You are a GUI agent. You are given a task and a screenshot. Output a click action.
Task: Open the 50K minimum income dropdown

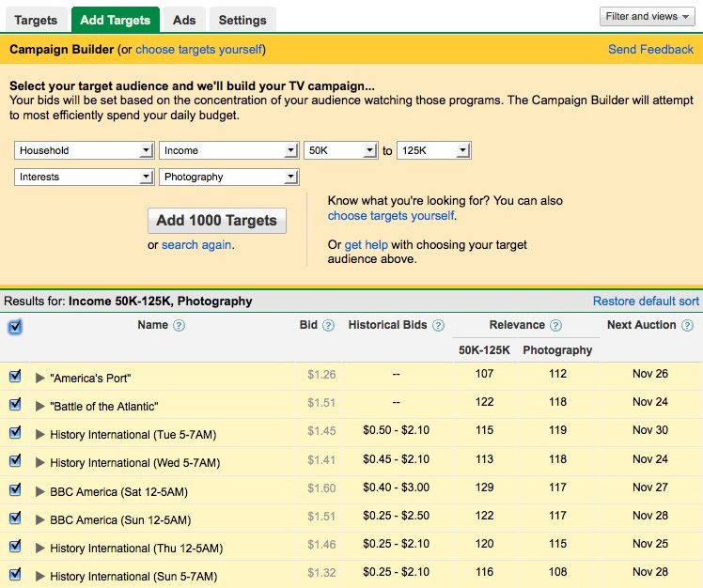tap(340, 150)
